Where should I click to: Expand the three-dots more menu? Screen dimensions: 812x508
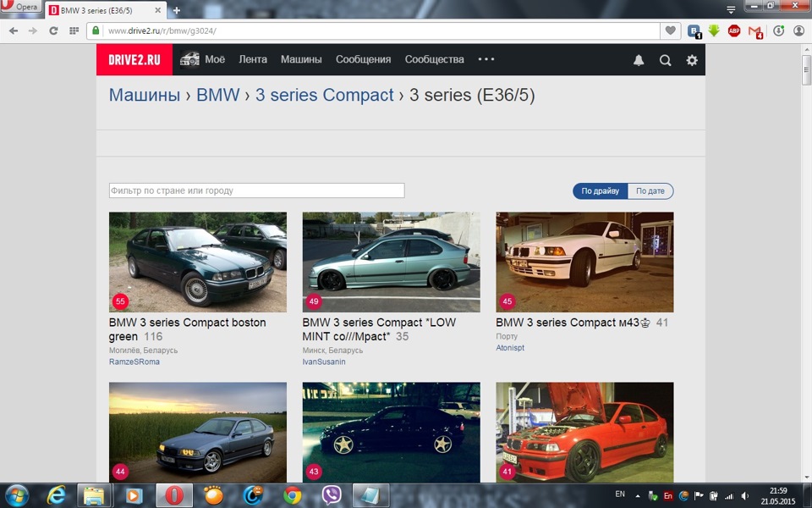tap(486, 59)
